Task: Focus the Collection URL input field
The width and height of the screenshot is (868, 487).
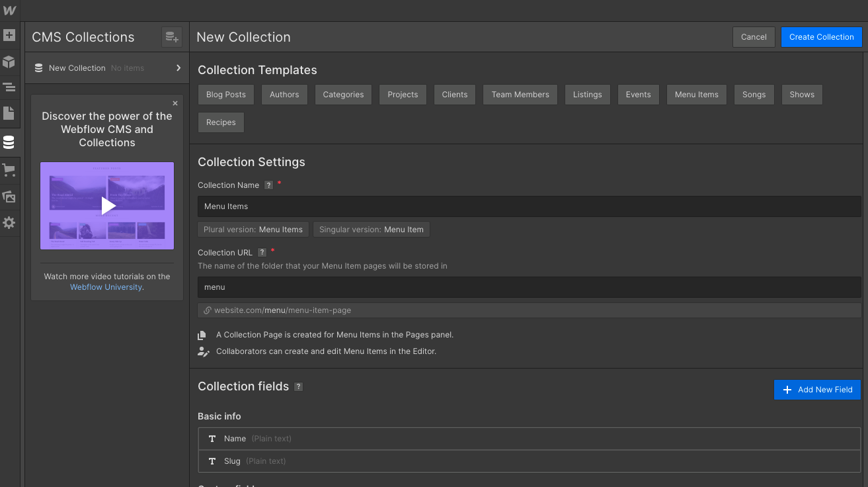Action: (529, 287)
